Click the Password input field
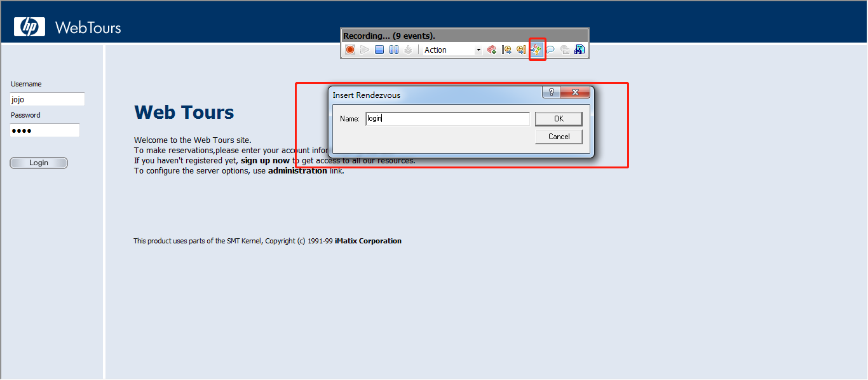This screenshot has height=380, width=868. pos(44,130)
